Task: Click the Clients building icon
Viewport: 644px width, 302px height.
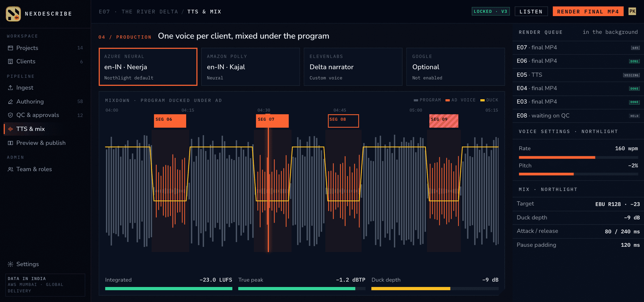Action: pos(10,61)
